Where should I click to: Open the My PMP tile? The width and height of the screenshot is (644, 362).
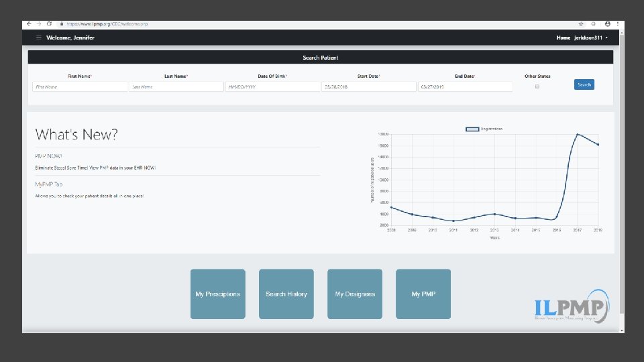[x=423, y=294]
